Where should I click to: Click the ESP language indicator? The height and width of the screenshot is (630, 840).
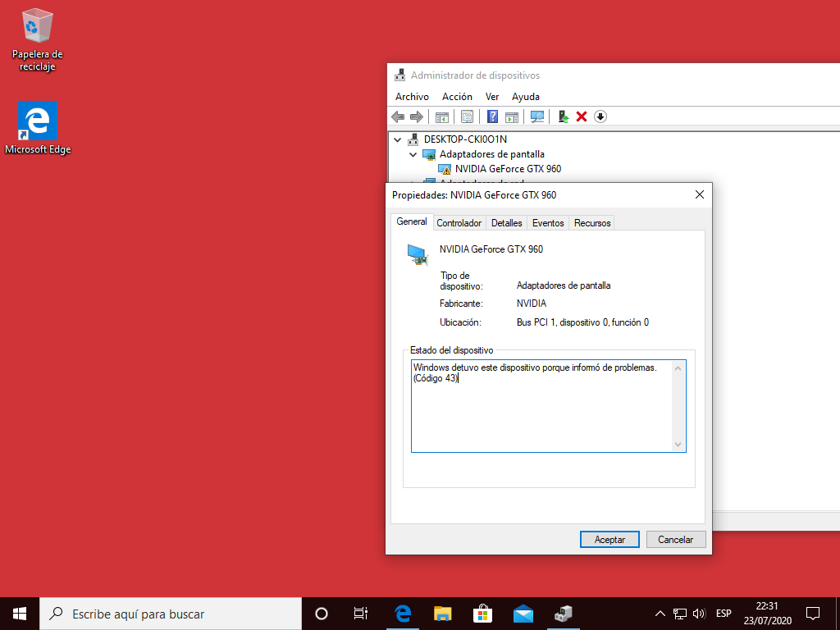point(724,614)
